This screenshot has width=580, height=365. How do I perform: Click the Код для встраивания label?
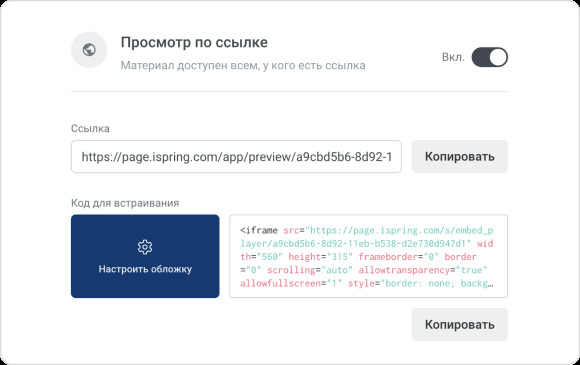(x=125, y=203)
